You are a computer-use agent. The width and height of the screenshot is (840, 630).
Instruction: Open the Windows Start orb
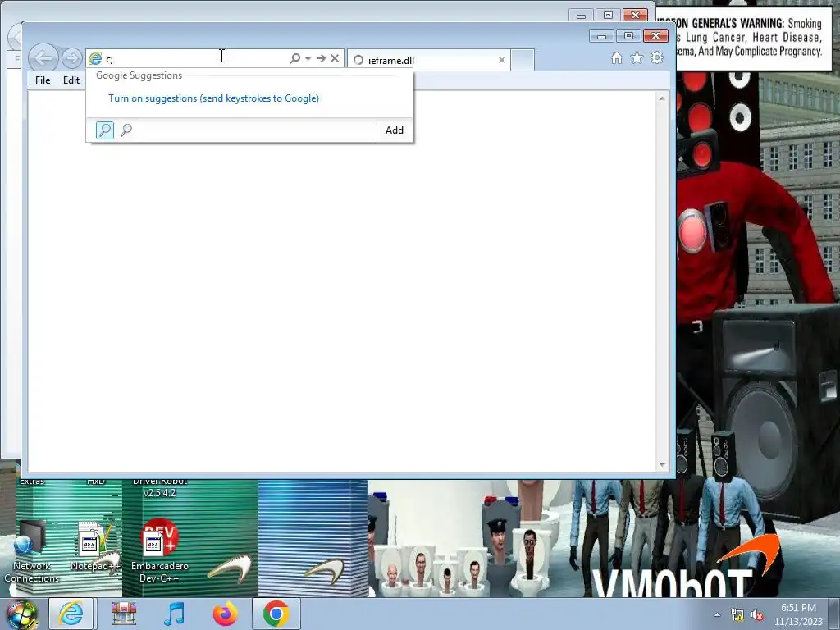pos(22,614)
